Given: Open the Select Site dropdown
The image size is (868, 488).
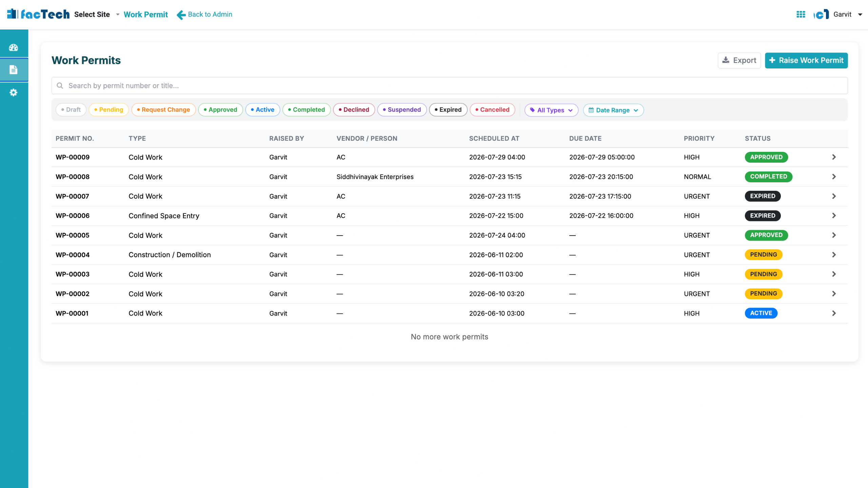Looking at the screenshot, I should point(97,15).
